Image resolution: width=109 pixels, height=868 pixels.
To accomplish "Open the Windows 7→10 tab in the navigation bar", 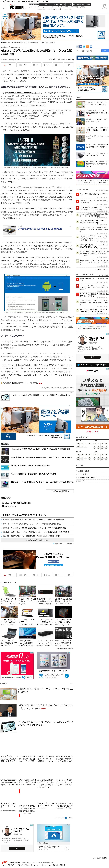I will pos(34,4).
